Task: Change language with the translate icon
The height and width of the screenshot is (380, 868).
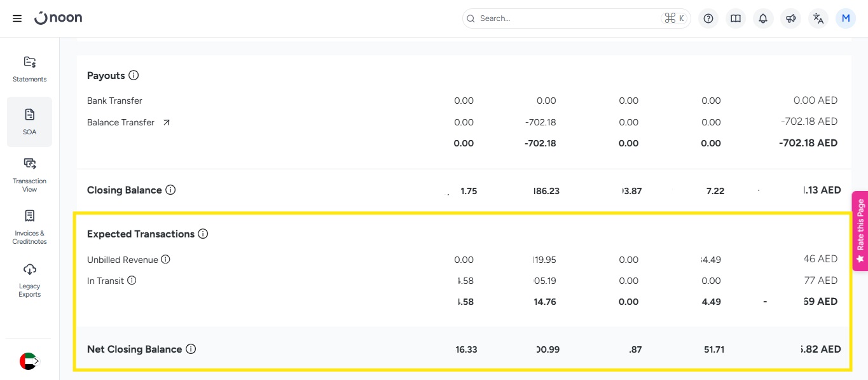Action: [x=818, y=18]
